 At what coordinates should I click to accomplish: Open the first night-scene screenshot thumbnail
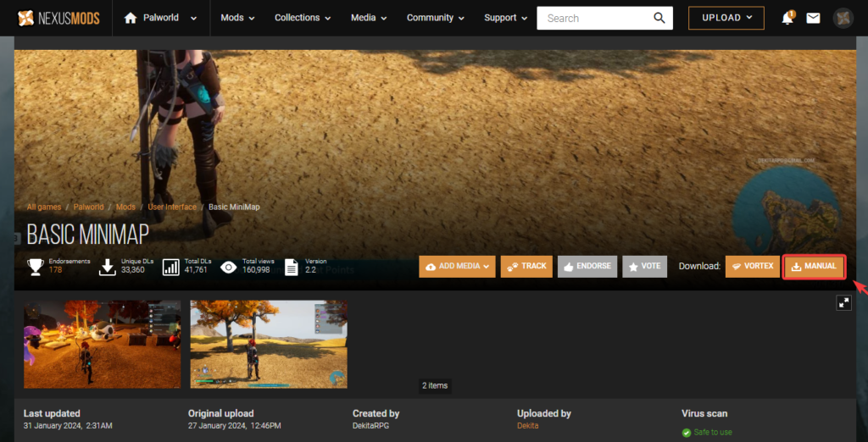pos(102,344)
